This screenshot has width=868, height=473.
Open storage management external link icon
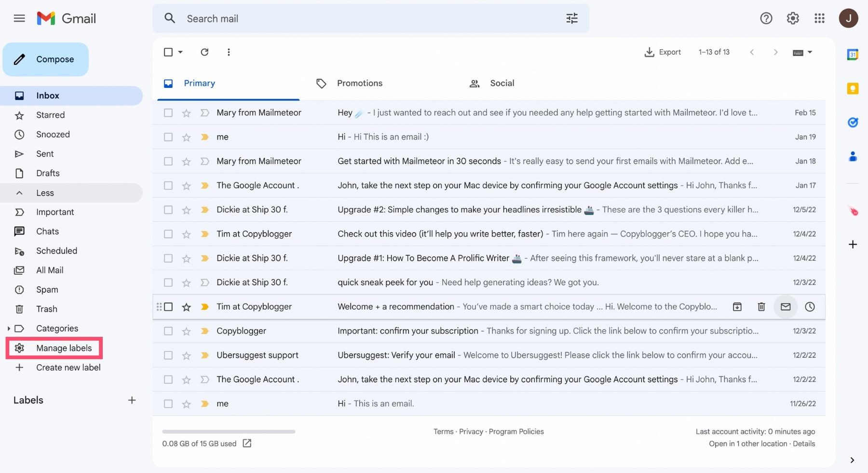(247, 443)
